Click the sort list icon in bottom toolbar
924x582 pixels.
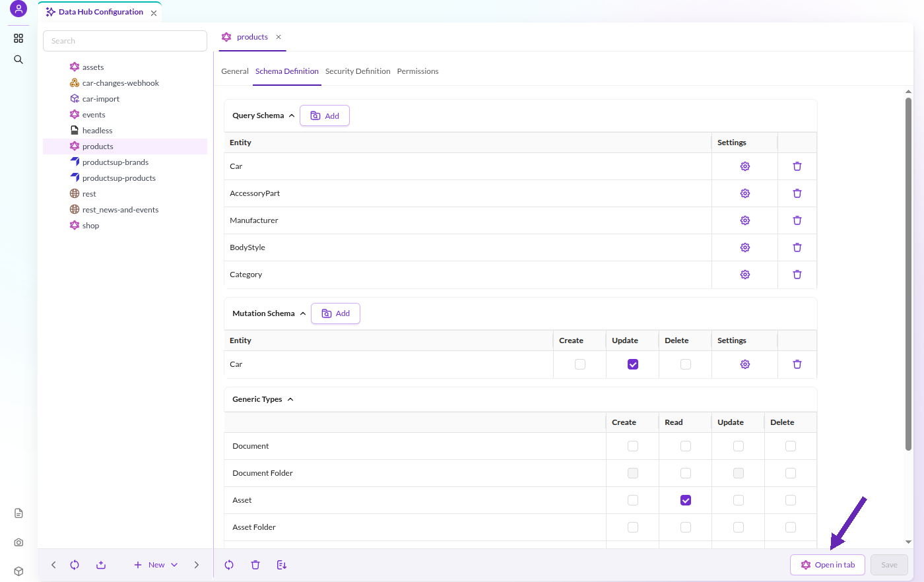point(282,565)
